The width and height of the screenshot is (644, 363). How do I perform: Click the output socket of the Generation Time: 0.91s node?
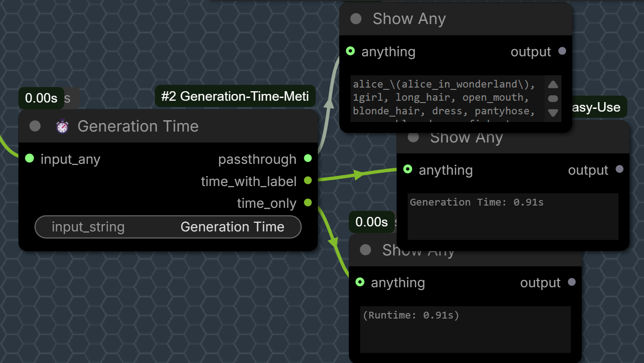pyautogui.click(x=620, y=169)
